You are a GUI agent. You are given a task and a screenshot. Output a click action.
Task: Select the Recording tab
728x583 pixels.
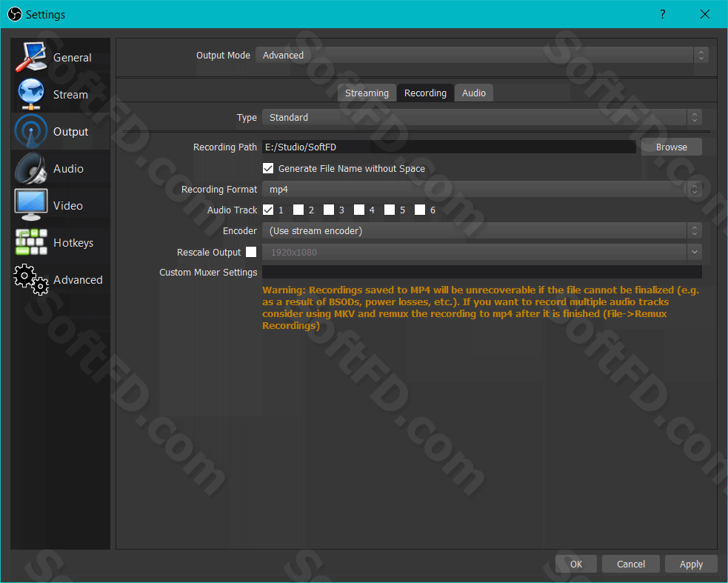[x=425, y=93]
